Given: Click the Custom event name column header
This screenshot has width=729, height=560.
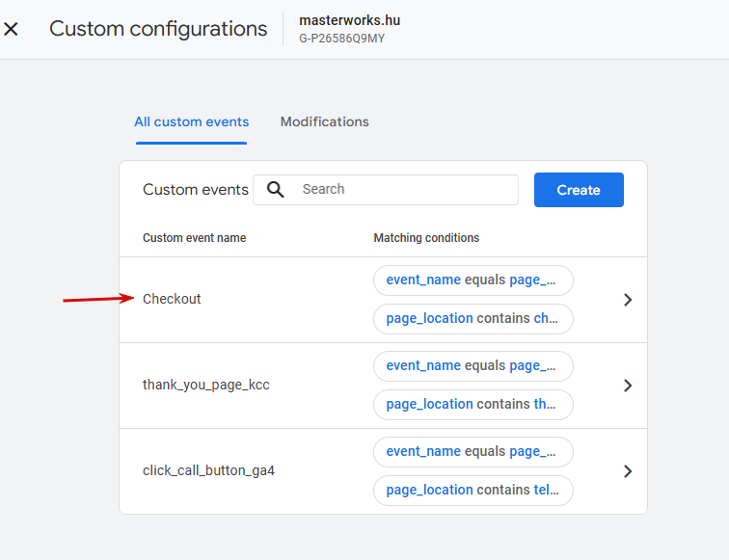Looking at the screenshot, I should [195, 238].
